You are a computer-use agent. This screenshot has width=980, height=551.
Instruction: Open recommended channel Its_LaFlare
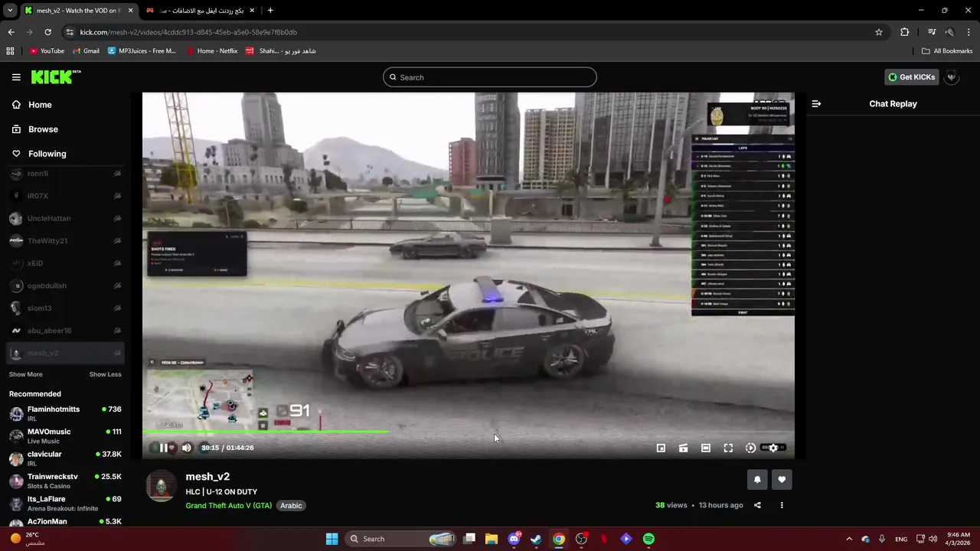pyautogui.click(x=65, y=503)
